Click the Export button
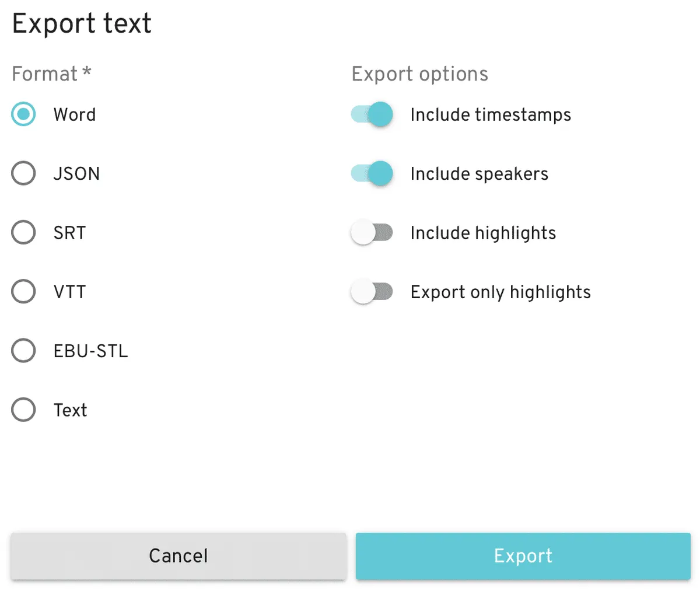 click(523, 556)
